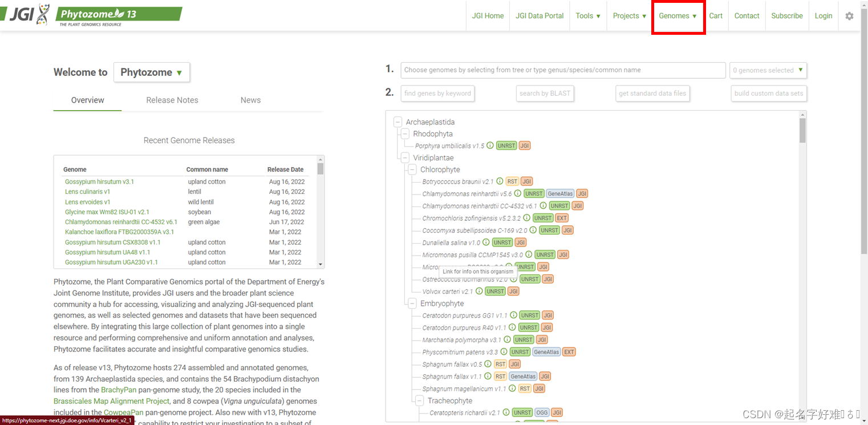Open the Phytozome welcome dropdown

click(152, 72)
